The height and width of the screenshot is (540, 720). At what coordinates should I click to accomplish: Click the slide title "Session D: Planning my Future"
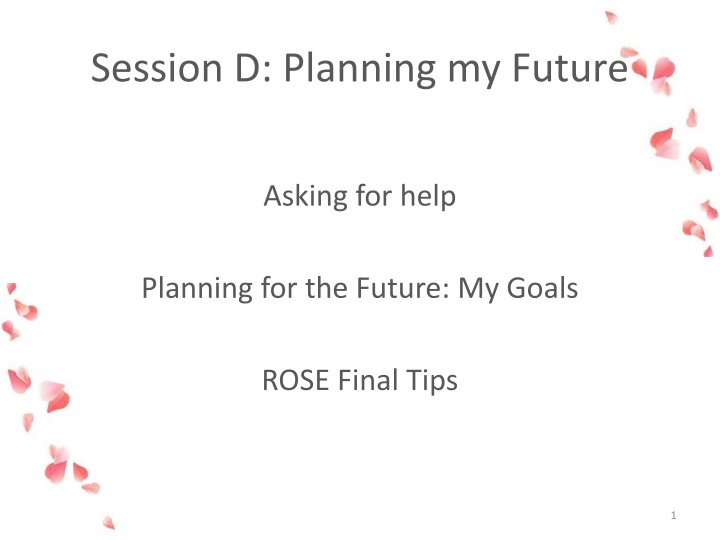tap(360, 69)
